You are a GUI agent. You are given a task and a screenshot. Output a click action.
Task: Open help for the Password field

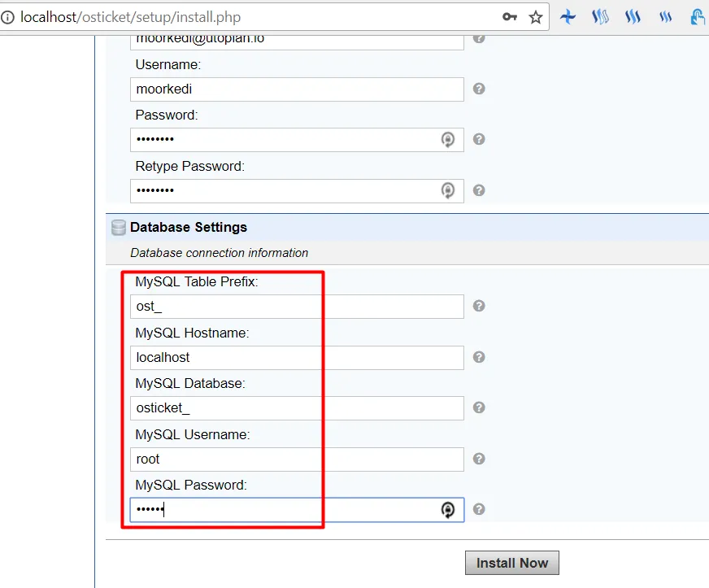[x=479, y=139]
